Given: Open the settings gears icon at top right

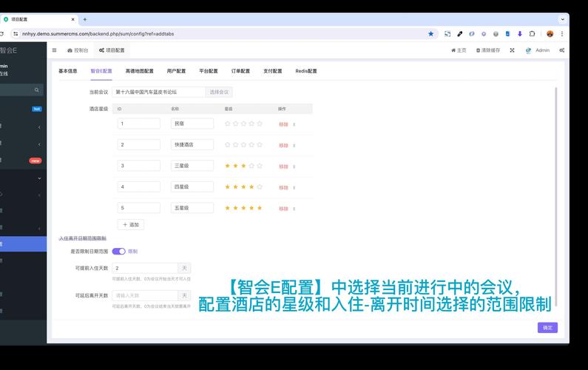Looking at the screenshot, I should [562, 50].
